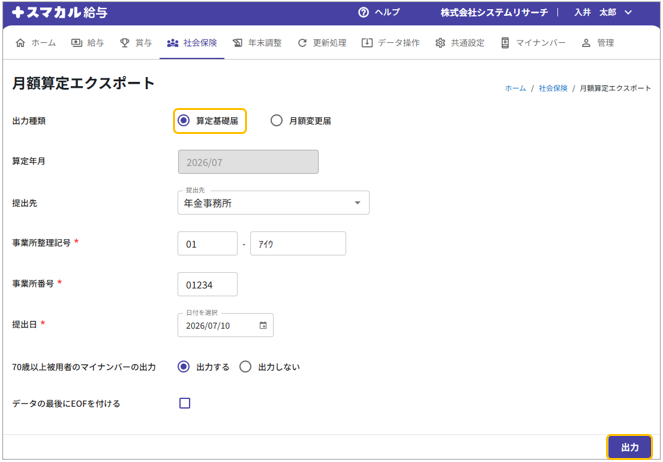Click the 株式会社システムリサーチ company name
The width and height of the screenshot is (663, 462).
tap(494, 12)
